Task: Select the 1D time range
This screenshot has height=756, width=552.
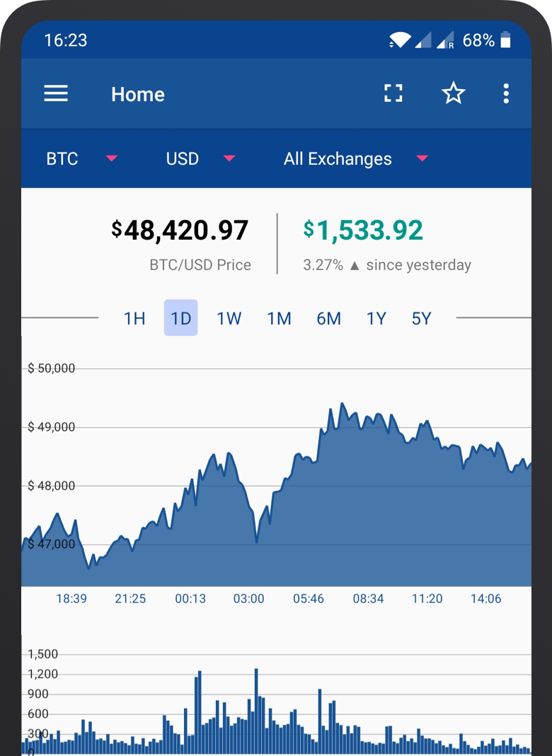Action: point(181,318)
